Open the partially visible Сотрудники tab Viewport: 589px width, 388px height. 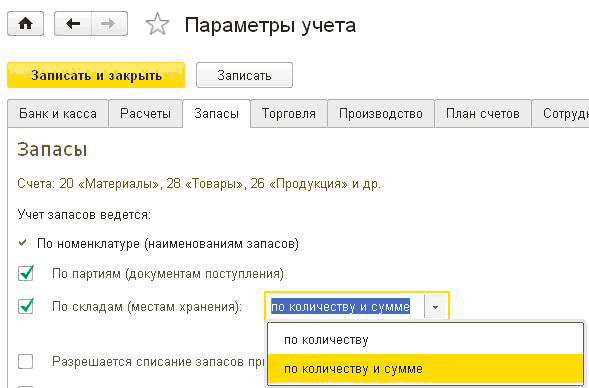[x=560, y=113]
